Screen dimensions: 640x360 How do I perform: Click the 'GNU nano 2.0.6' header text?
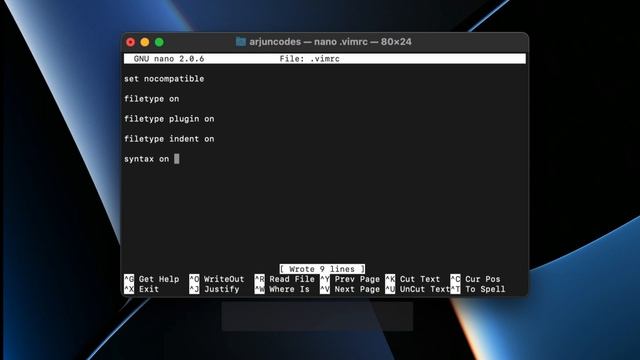(169, 59)
